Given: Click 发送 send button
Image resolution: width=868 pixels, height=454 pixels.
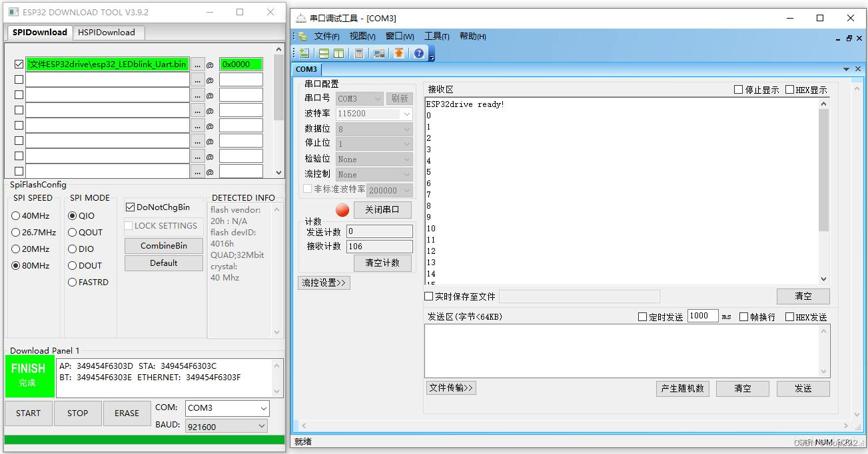Looking at the screenshot, I should (x=803, y=389).
